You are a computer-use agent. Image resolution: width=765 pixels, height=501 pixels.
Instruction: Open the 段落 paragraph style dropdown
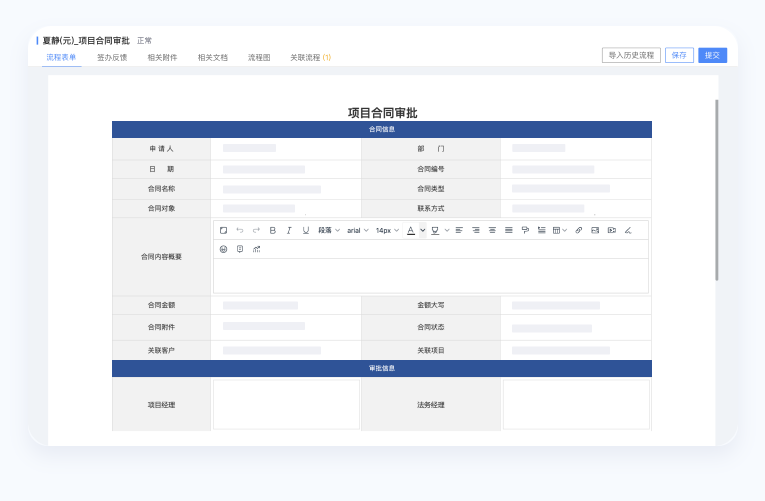pyautogui.click(x=329, y=230)
